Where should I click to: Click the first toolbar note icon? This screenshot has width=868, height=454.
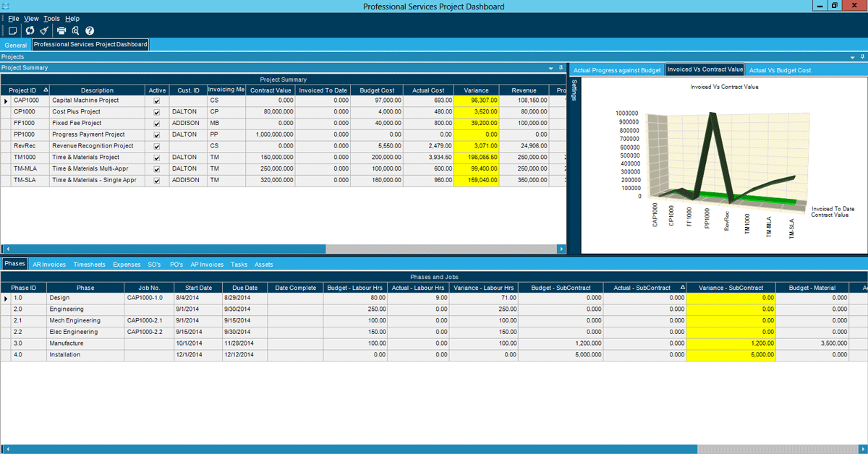[12, 30]
